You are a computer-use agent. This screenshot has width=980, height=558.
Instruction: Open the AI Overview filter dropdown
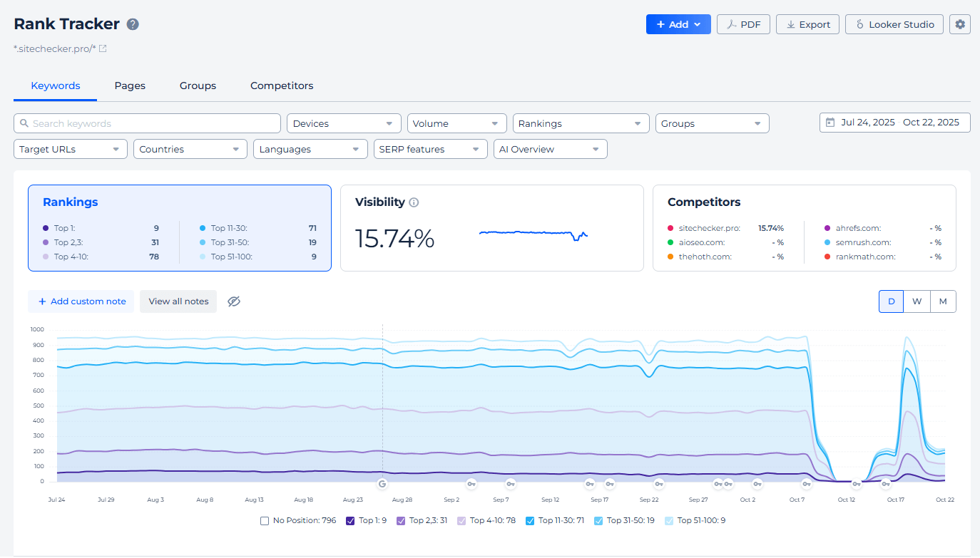pyautogui.click(x=550, y=149)
